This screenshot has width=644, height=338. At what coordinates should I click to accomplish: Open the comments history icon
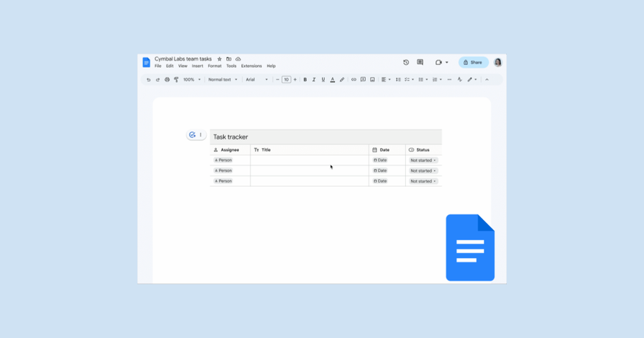tap(420, 62)
